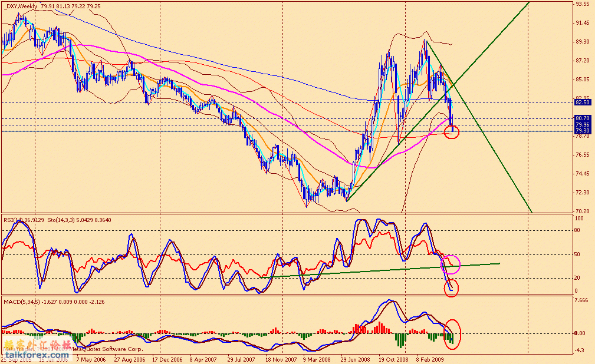Click the 8 Feb 2009 date label
Image resolution: width=595 pixels, height=364 pixels.
[x=429, y=359]
